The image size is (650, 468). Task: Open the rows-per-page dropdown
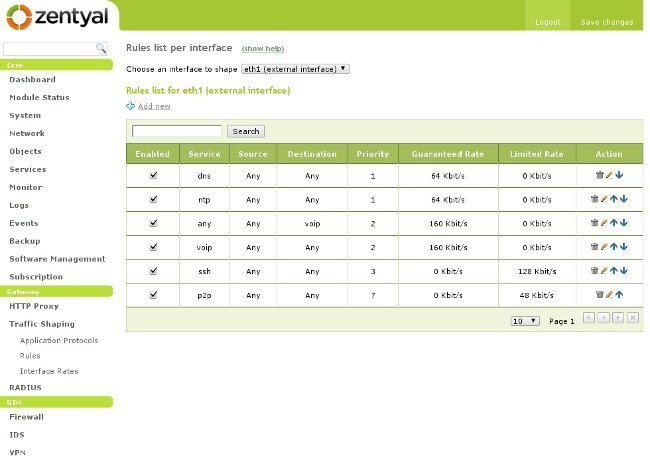(x=525, y=321)
